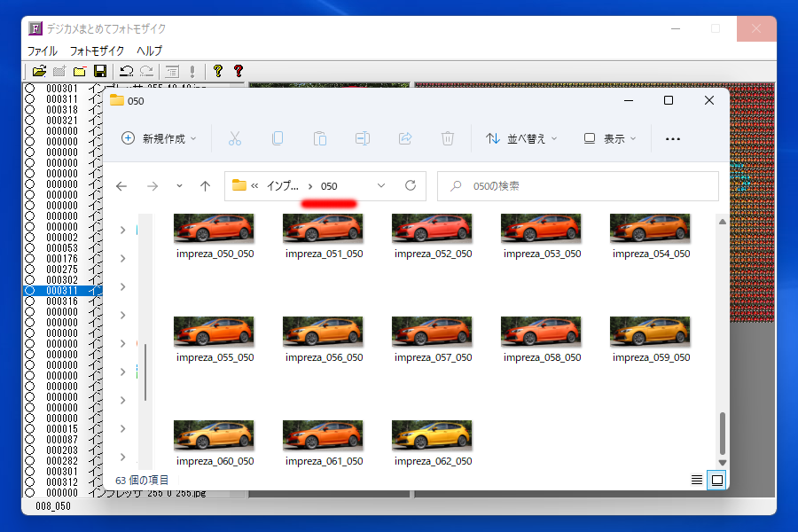Click the 63 個の項目 status text
The width and height of the screenshot is (798, 532).
tap(142, 480)
